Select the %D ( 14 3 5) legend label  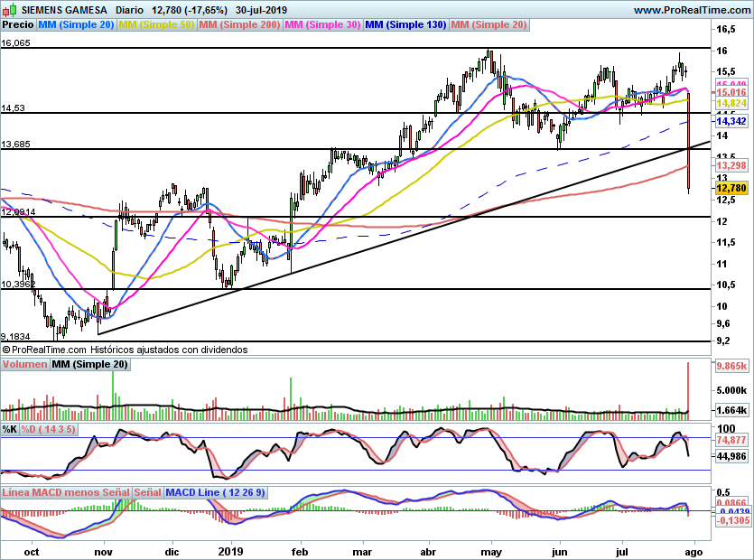click(48, 429)
